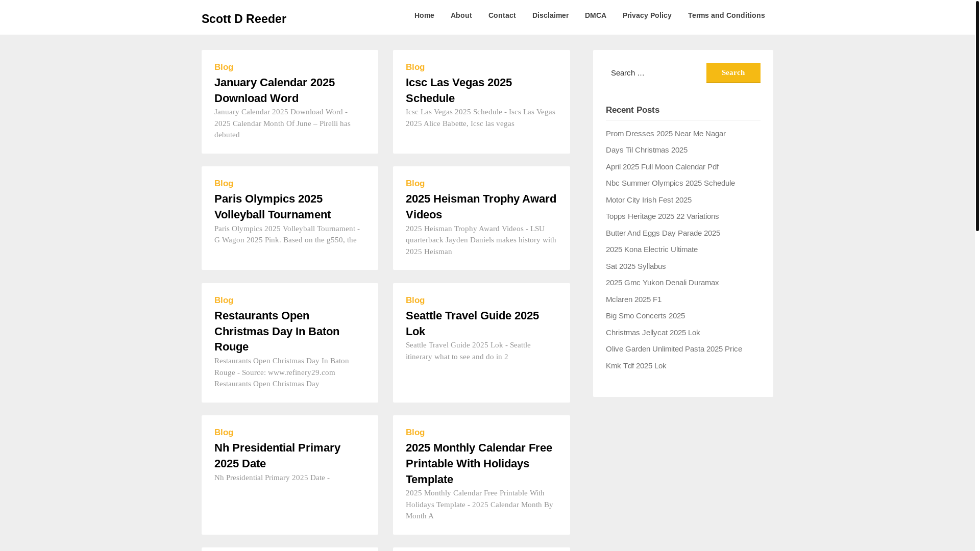Open recent post Christmas Jellycat 2025 Lok
The height and width of the screenshot is (551, 980).
click(x=652, y=333)
